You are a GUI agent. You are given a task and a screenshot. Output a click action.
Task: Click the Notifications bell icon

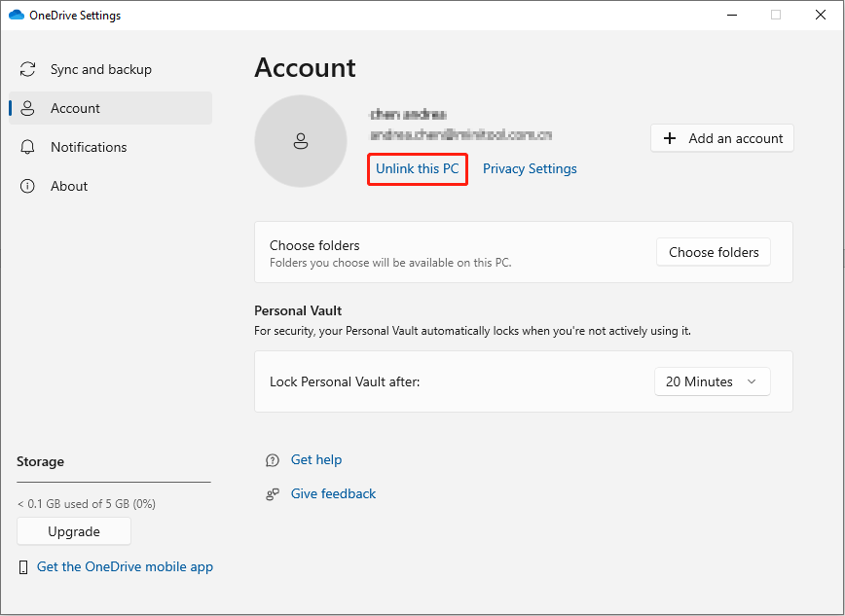(x=28, y=148)
